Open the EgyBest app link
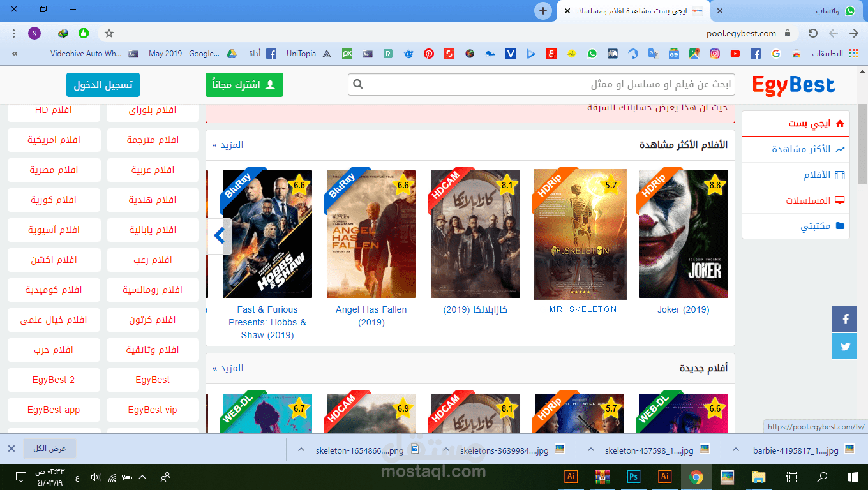This screenshot has width=868, height=490. [54, 410]
